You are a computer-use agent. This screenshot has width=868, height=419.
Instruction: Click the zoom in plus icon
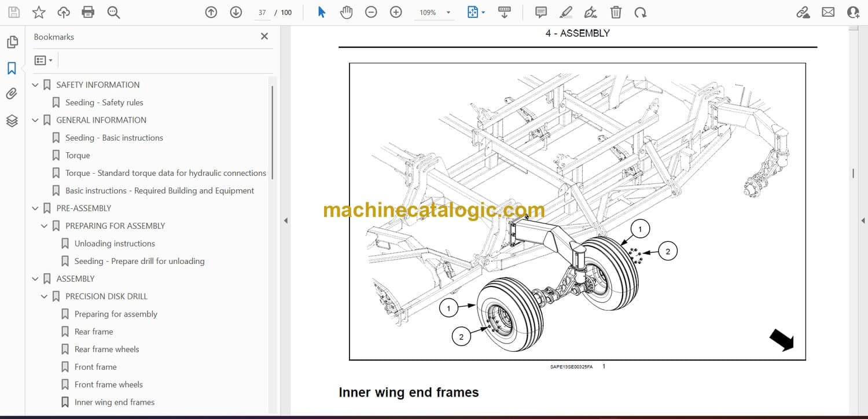396,12
